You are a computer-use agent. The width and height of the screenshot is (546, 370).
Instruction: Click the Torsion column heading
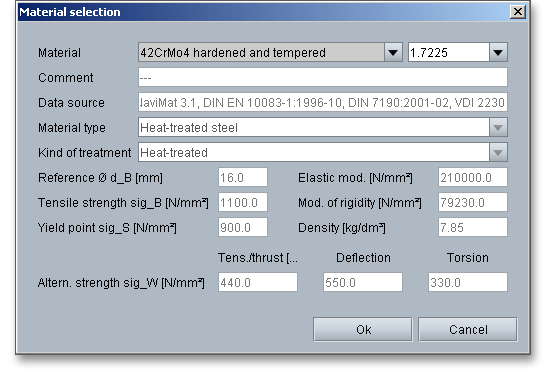click(x=468, y=258)
